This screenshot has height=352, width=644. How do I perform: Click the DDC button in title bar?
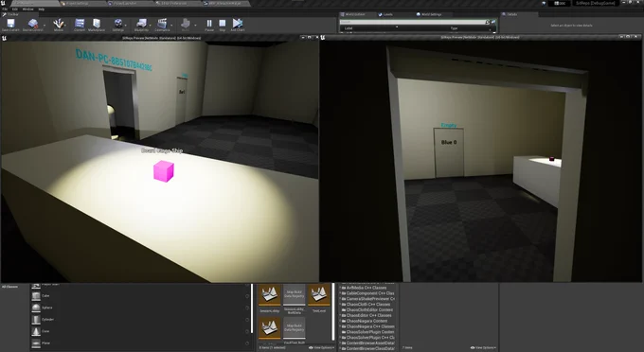pyautogui.click(x=560, y=3)
